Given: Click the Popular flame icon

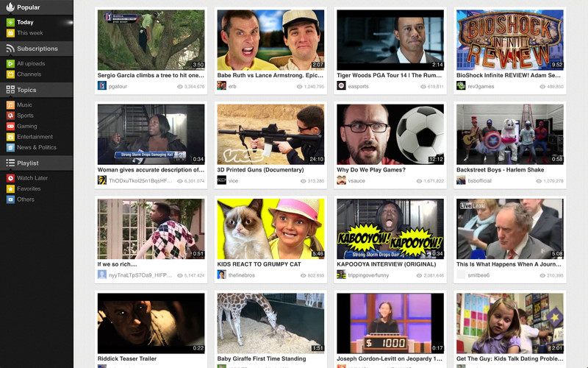Looking at the screenshot, I should (x=10, y=7).
